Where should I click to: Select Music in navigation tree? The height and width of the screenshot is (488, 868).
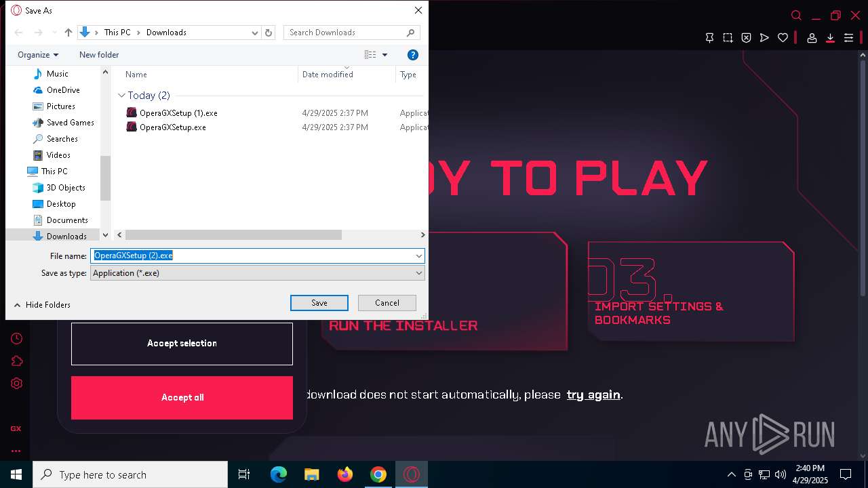coord(58,74)
